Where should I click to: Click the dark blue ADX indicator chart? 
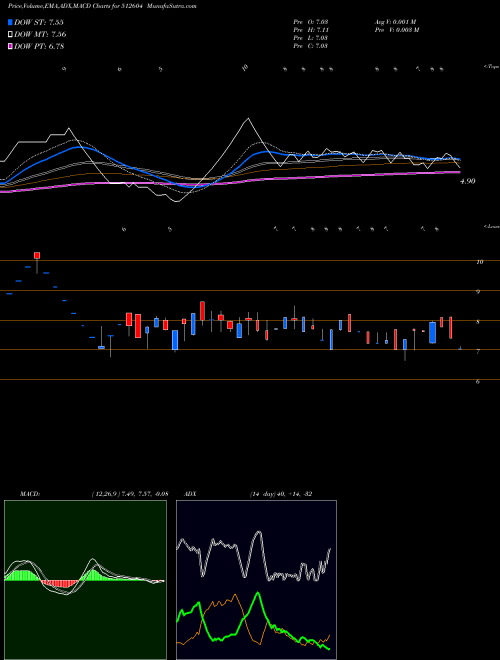(x=256, y=580)
